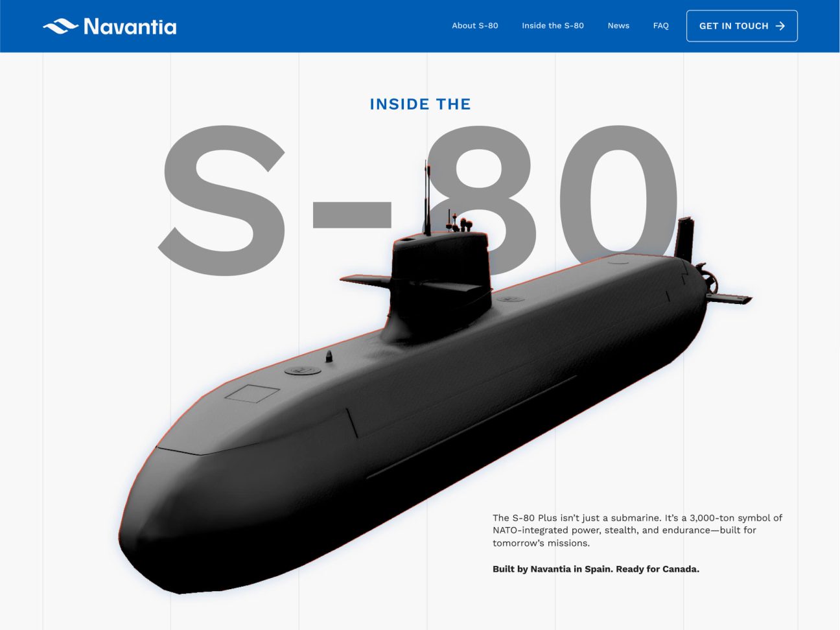
Task: Click the round hatch on submarine deck
Action: 303,370
